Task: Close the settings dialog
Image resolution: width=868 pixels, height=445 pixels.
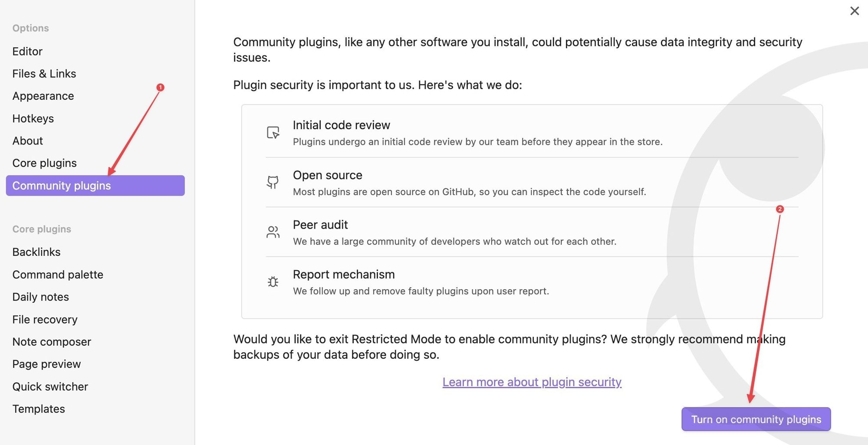Action: pyautogui.click(x=854, y=11)
